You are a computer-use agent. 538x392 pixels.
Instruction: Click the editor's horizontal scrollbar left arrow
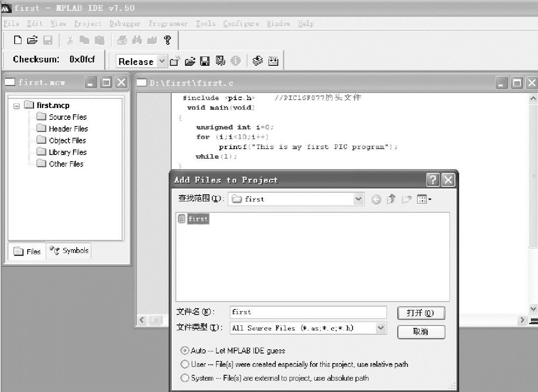[x=142, y=320]
